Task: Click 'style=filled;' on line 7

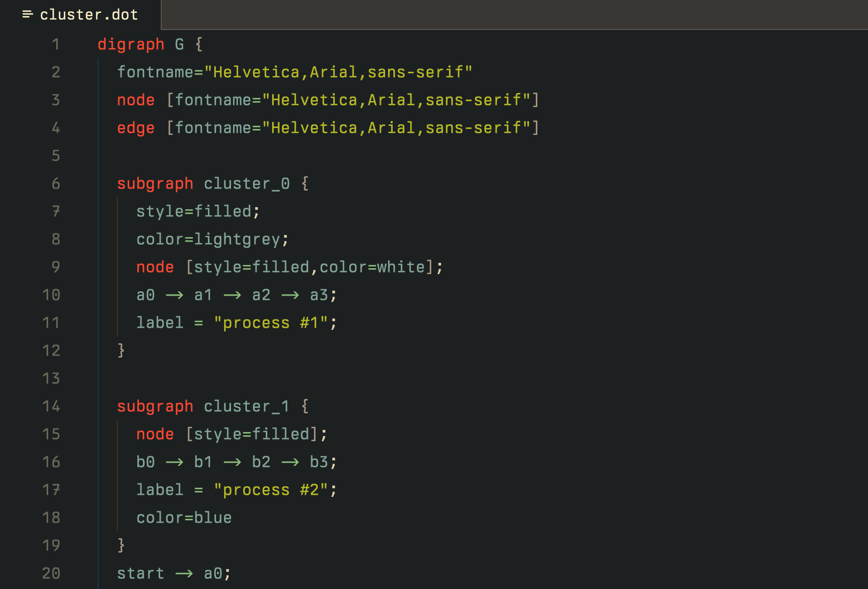Action: [x=198, y=212]
